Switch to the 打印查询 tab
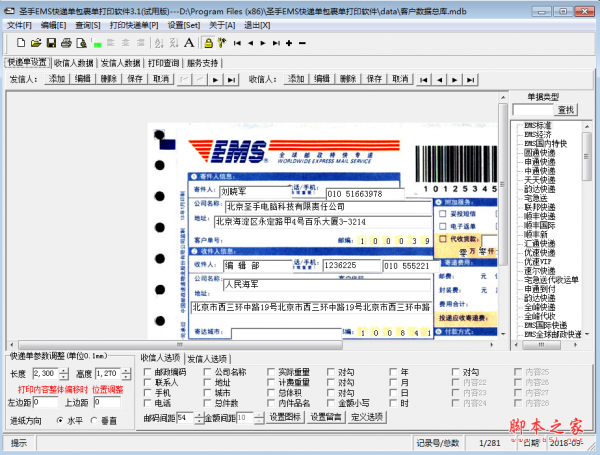This screenshot has width=600, height=455. pyautogui.click(x=163, y=63)
